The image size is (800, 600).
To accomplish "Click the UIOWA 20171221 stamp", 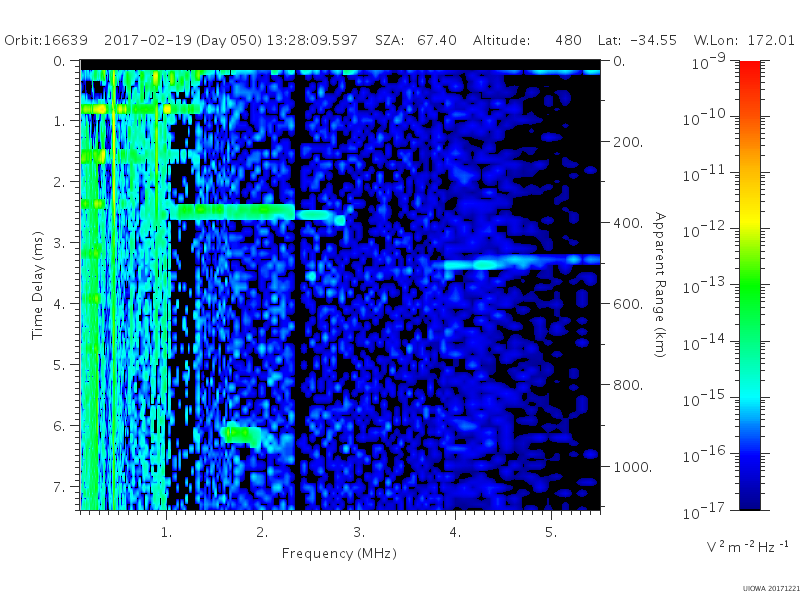I will (771, 589).
